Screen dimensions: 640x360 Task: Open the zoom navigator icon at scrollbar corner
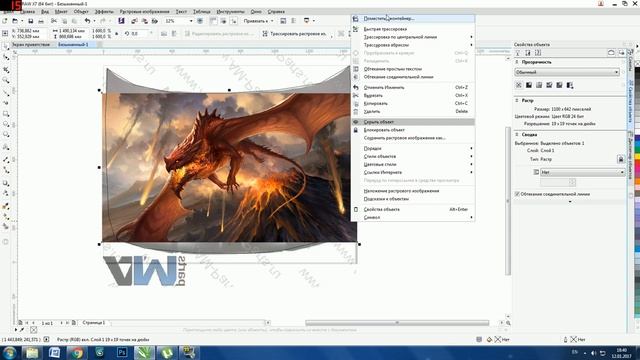point(508,323)
